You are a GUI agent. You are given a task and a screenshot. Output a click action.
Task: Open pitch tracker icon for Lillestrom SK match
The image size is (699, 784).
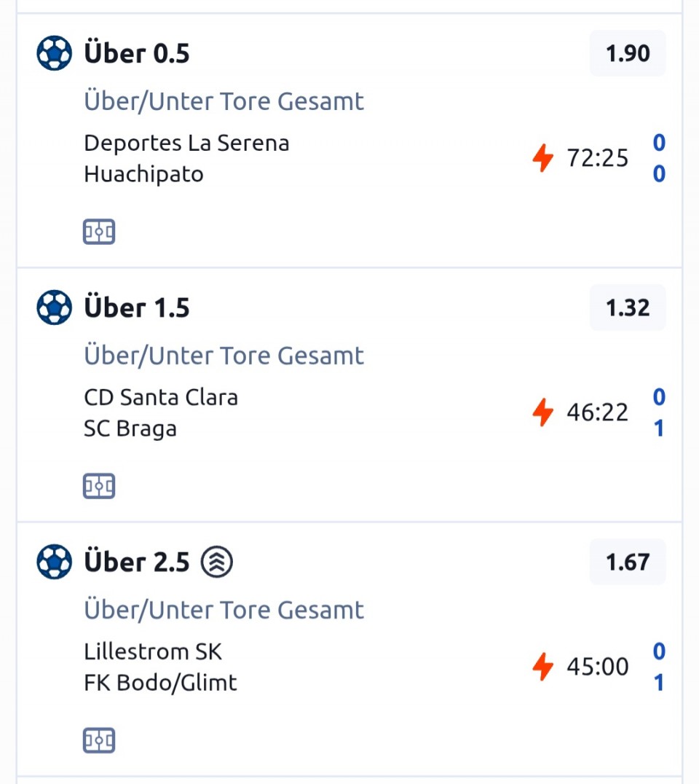[x=99, y=741]
